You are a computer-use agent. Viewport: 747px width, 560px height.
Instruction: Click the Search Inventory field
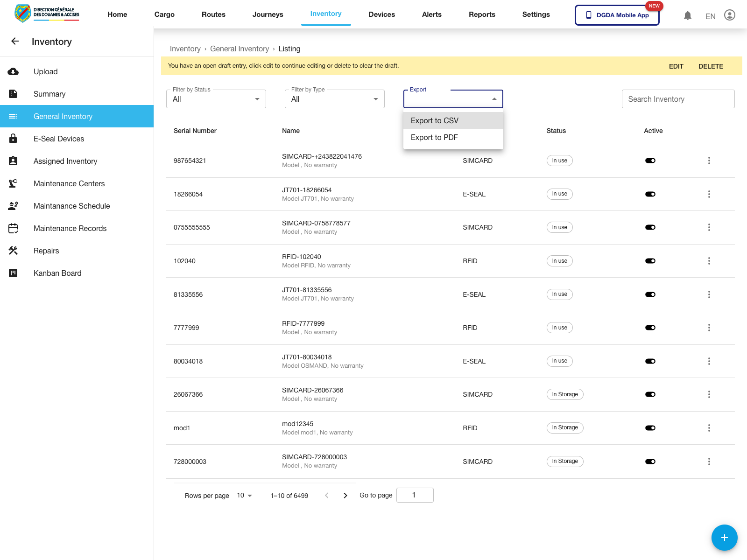coord(678,98)
